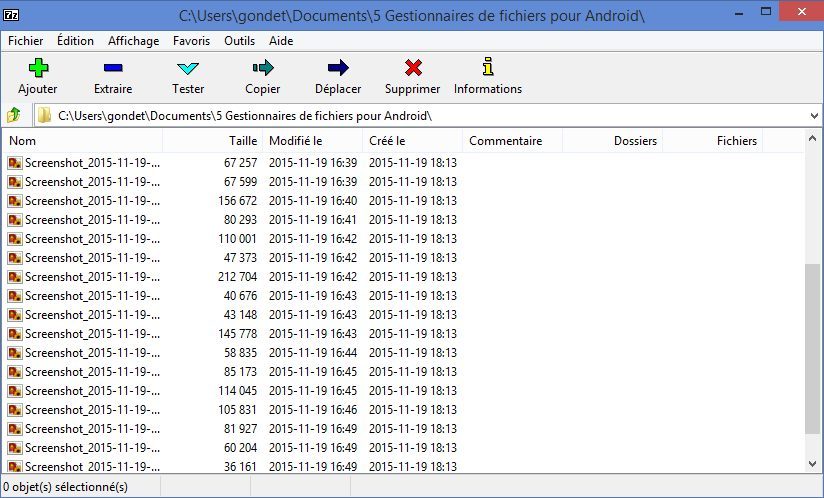Click the Copier arrow icon
The height and width of the screenshot is (498, 824).
[263, 68]
